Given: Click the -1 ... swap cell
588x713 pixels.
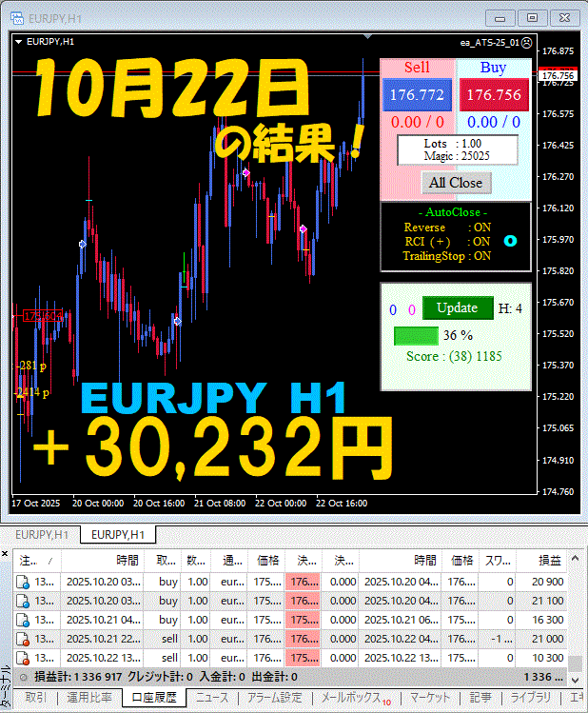Looking at the screenshot, I should [497, 639].
